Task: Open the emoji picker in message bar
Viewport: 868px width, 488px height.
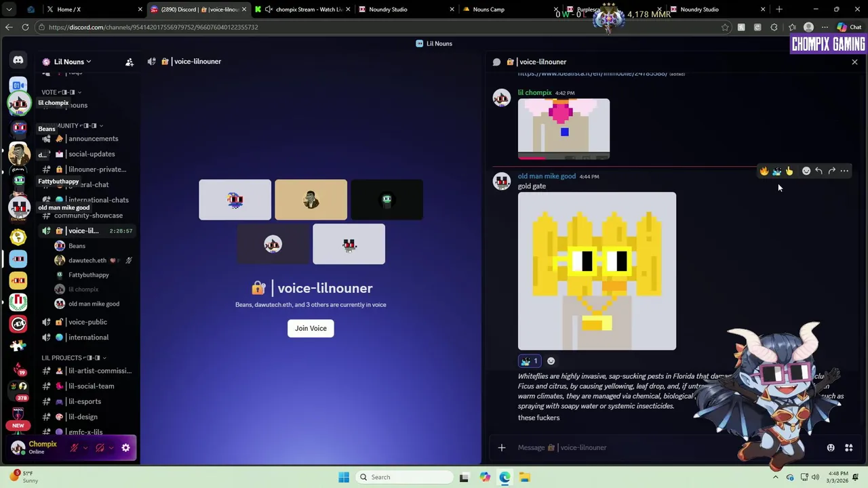Action: click(x=831, y=447)
